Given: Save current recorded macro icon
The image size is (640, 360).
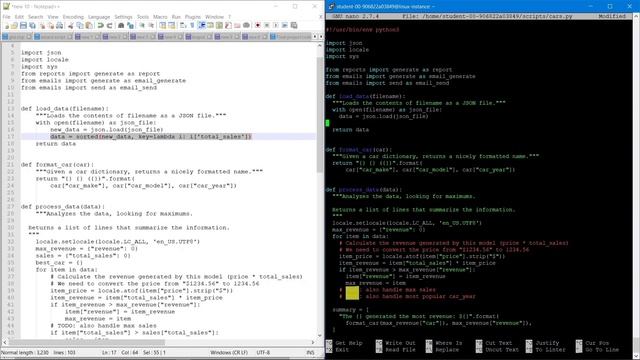Looking at the screenshot, I should click(293, 25).
